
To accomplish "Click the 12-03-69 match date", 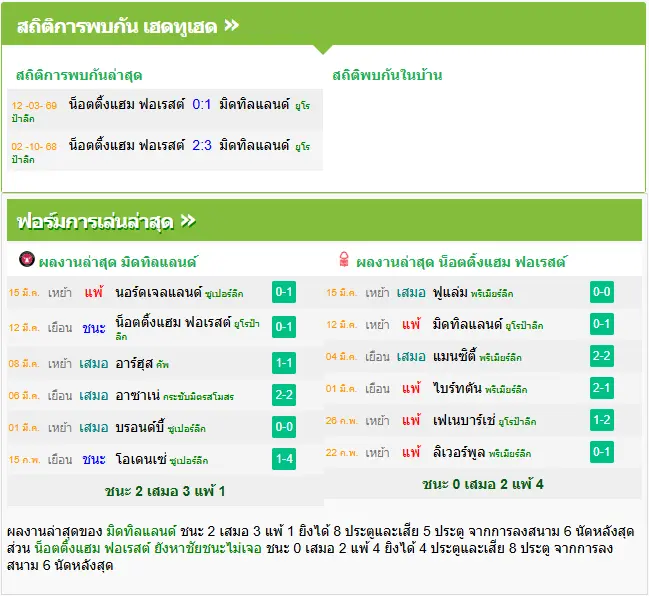I will pyautogui.click(x=34, y=106).
